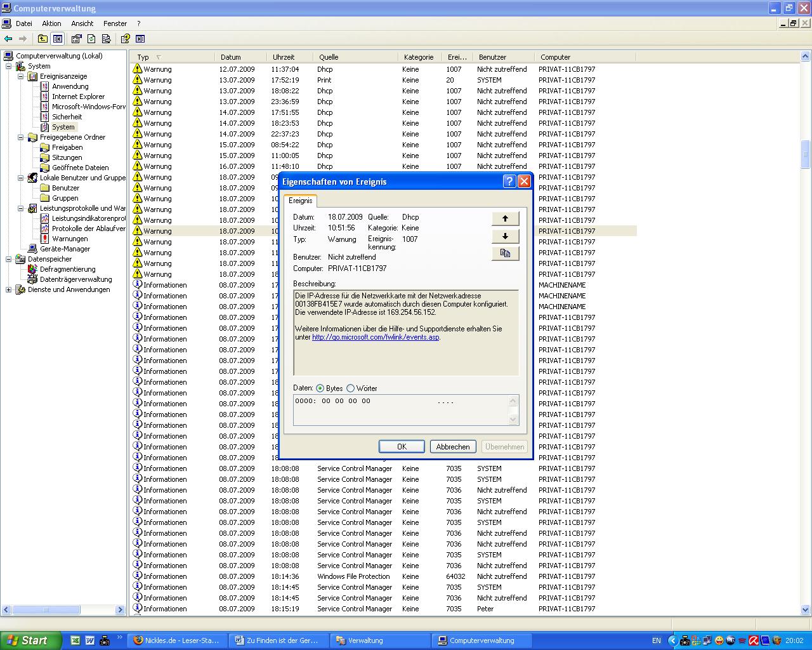This screenshot has height=650, width=812.
Task: Expand Dienste und Anwendungen node
Action: click(x=8, y=289)
